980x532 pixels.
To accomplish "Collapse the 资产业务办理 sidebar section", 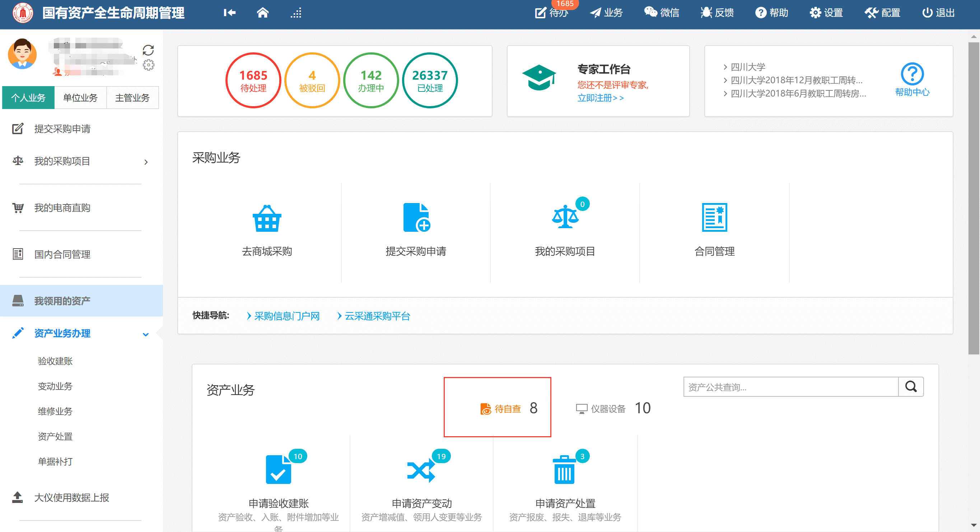I will [145, 334].
